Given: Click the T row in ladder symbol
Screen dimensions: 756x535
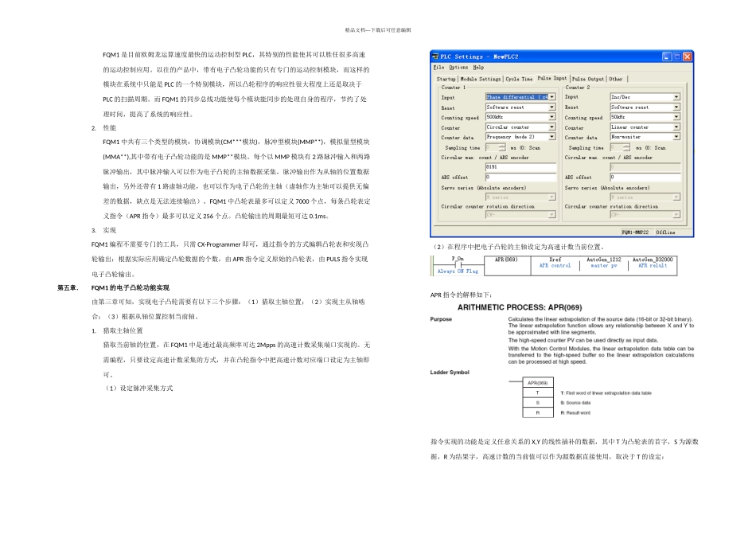Looking at the screenshot, I should click(x=538, y=393).
